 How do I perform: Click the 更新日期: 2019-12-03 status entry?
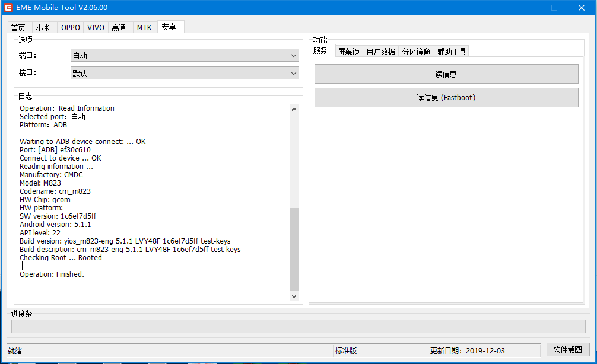pos(468,351)
